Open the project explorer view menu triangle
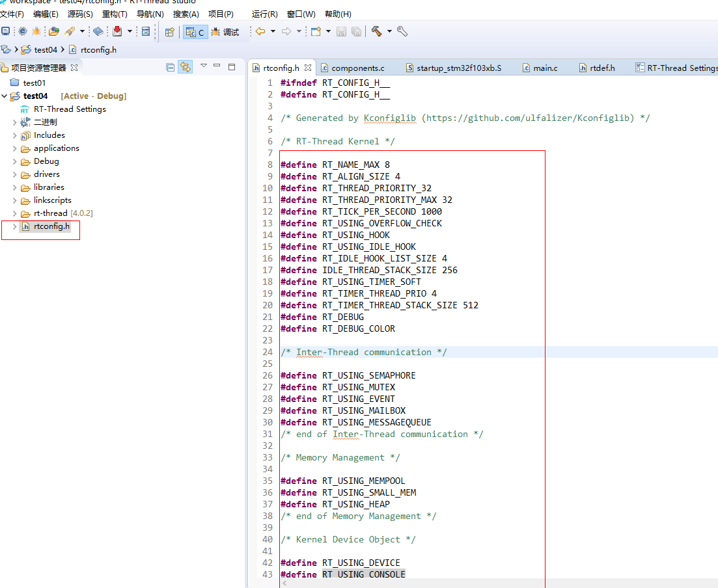The height and width of the screenshot is (588, 718). click(204, 66)
